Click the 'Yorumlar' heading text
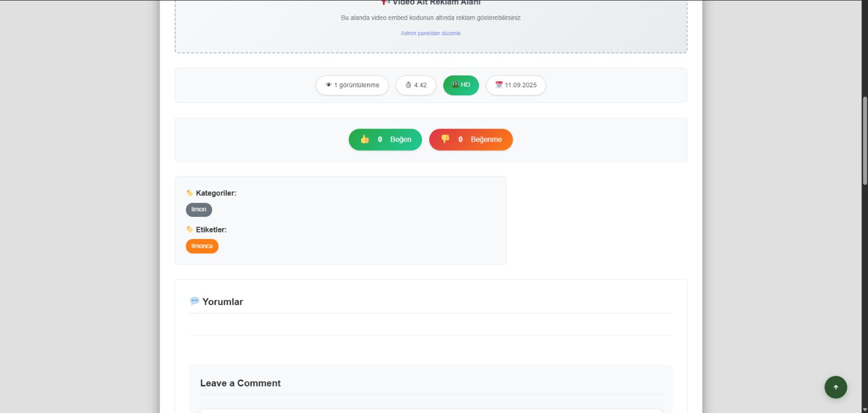Viewport: 868px width, 413px height. point(222,302)
